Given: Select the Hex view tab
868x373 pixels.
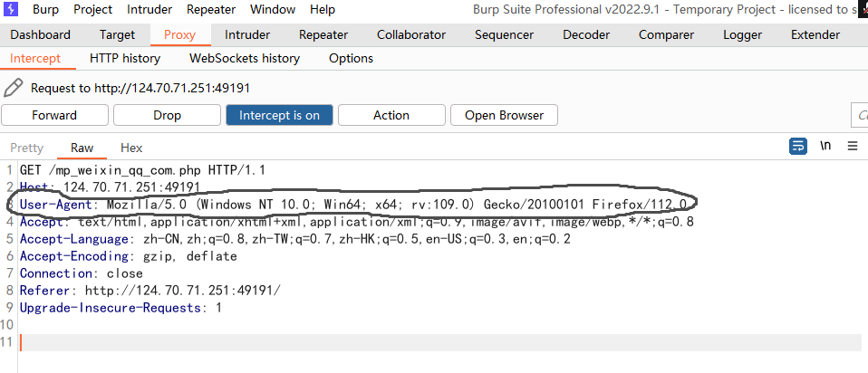Looking at the screenshot, I should coord(131,148).
